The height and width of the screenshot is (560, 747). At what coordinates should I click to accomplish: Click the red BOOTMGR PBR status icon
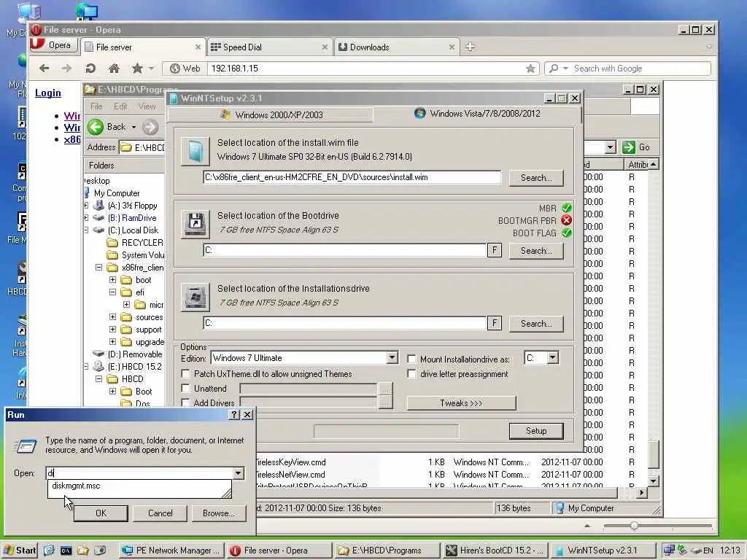[566, 220]
